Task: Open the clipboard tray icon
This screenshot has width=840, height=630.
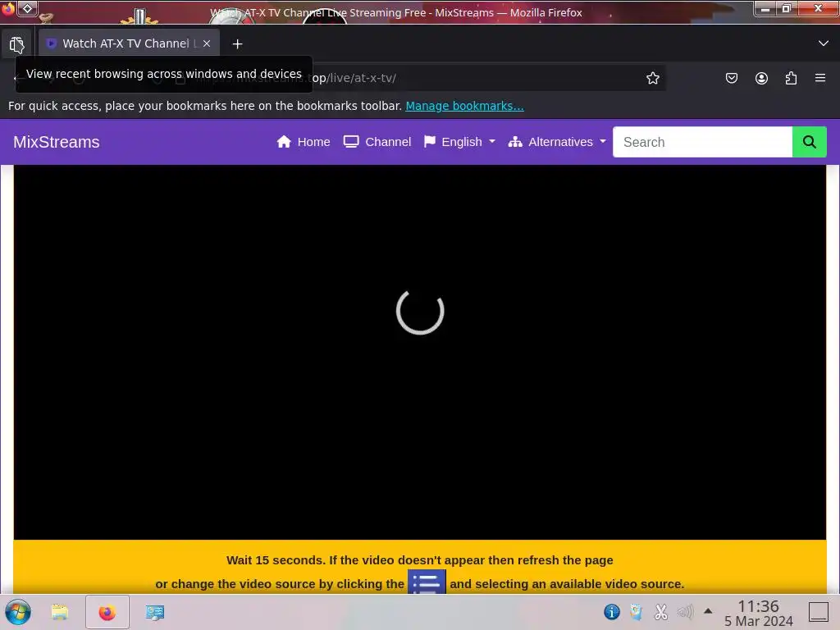Action: (x=636, y=612)
